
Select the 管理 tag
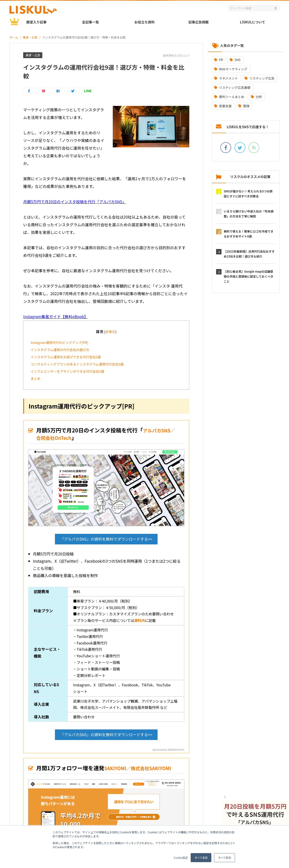pos(244,106)
